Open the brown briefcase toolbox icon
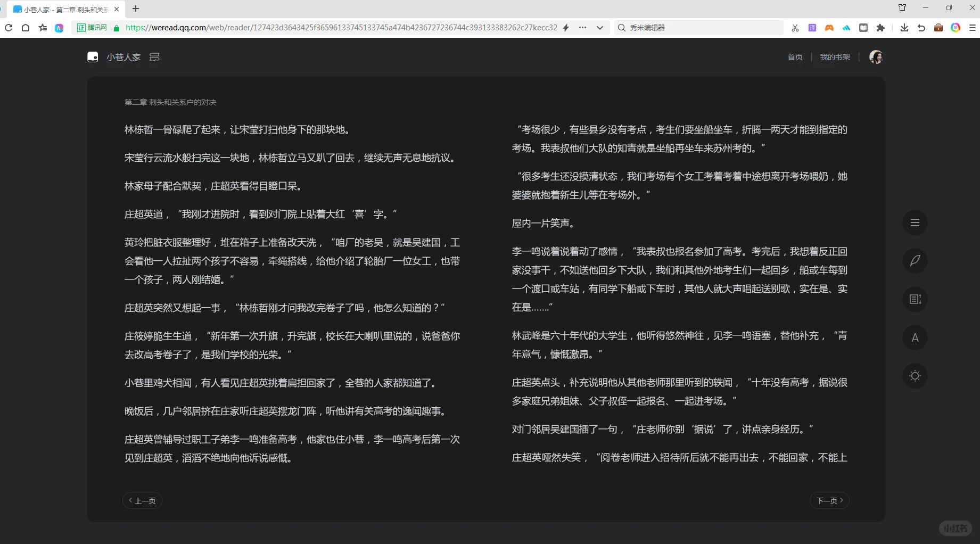Image resolution: width=980 pixels, height=544 pixels. (938, 28)
